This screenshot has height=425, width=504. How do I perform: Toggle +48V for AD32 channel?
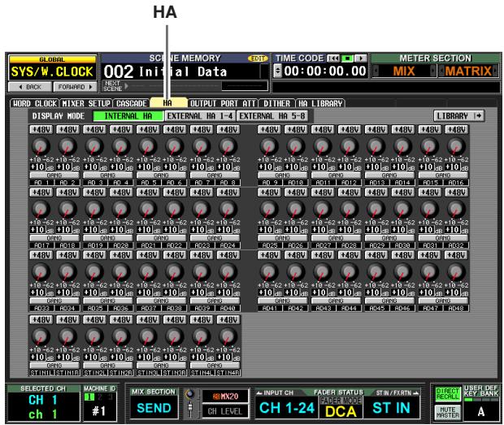[x=456, y=193]
